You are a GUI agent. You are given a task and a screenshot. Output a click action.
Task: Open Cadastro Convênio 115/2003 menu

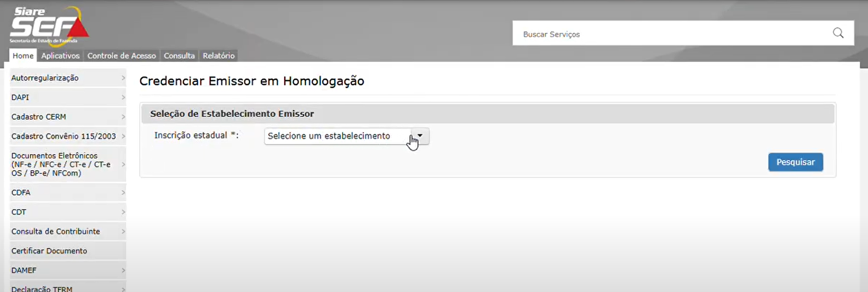(68, 136)
